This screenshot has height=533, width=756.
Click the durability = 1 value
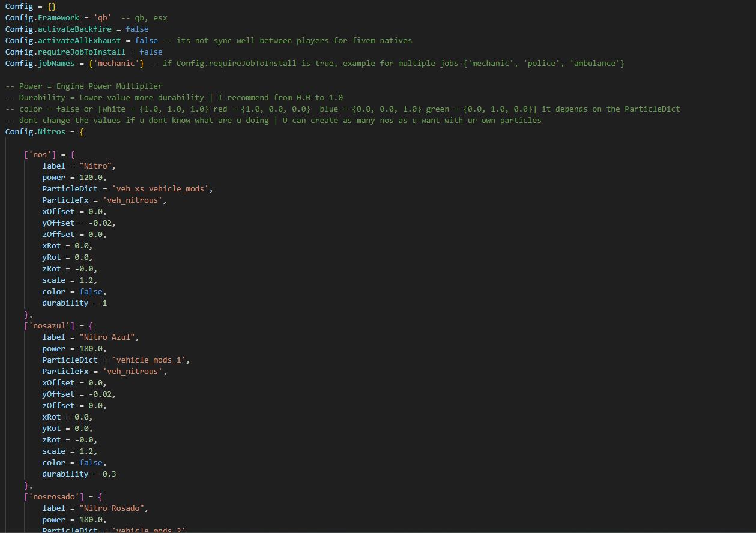click(104, 303)
